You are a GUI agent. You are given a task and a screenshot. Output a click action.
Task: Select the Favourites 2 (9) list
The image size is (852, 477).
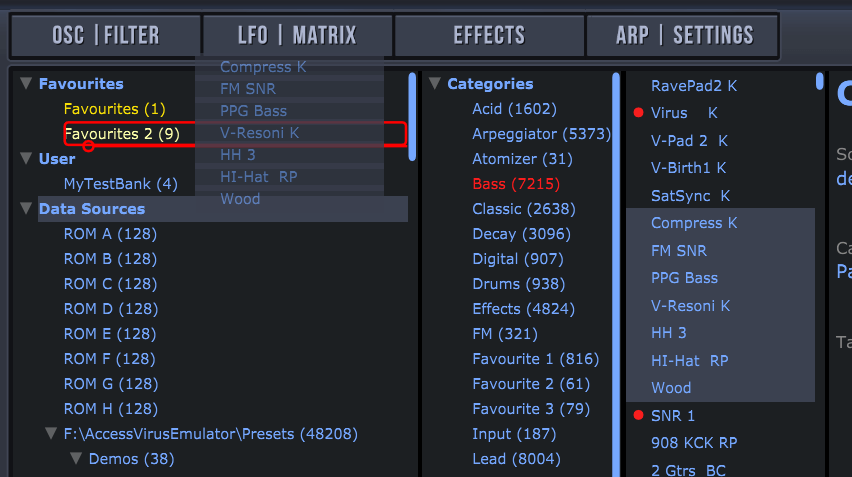(x=122, y=134)
